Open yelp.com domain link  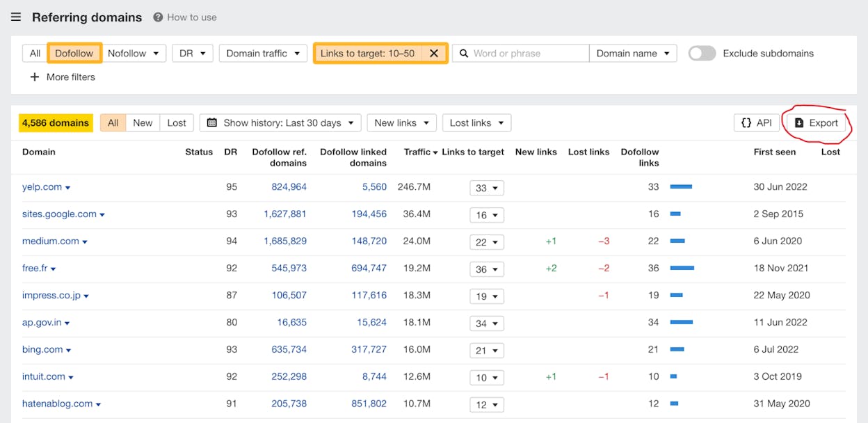(42, 187)
